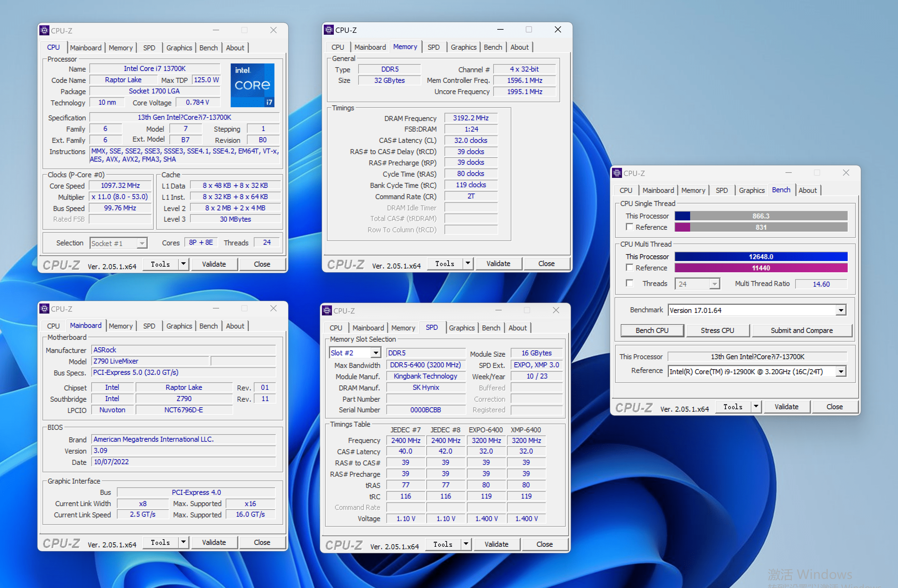This screenshot has height=588, width=898.
Task: Select Bench tab in Mainboard window
Action: 208,326
